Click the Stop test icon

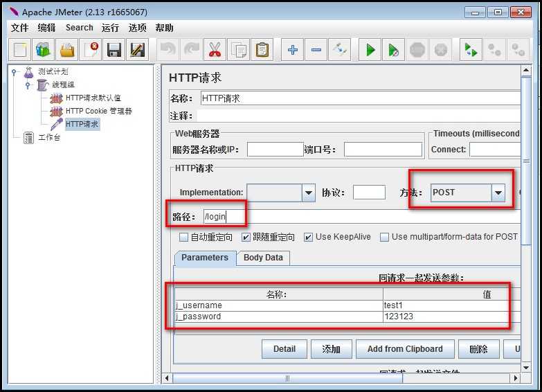(x=417, y=50)
